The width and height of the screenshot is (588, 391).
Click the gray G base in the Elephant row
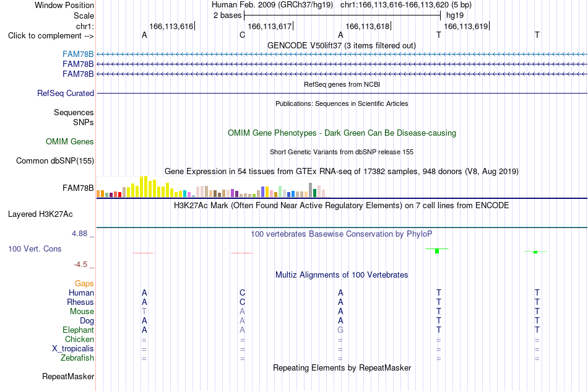tap(340, 330)
